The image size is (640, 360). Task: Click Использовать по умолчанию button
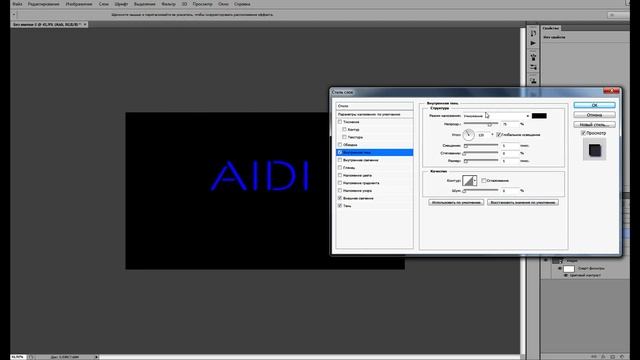tap(456, 202)
